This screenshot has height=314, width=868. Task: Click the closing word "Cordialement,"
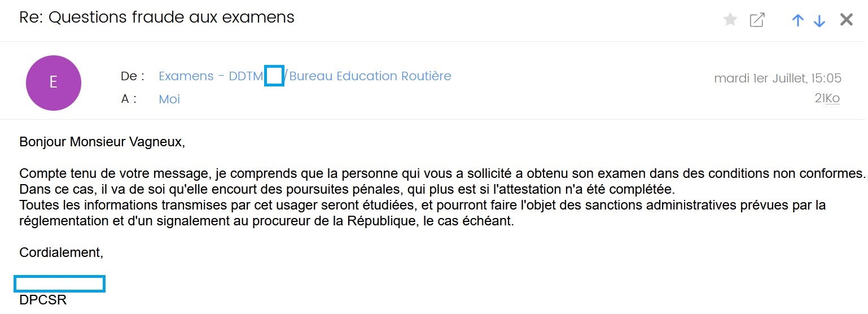pos(62,252)
